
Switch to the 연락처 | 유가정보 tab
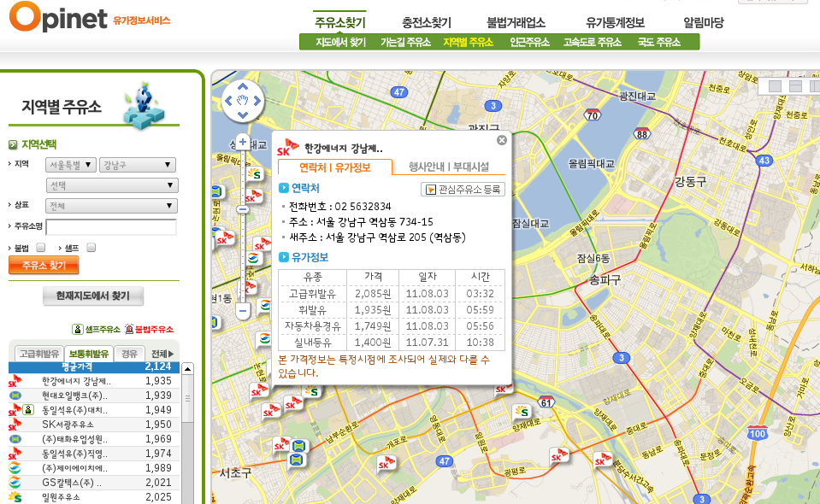tap(334, 167)
